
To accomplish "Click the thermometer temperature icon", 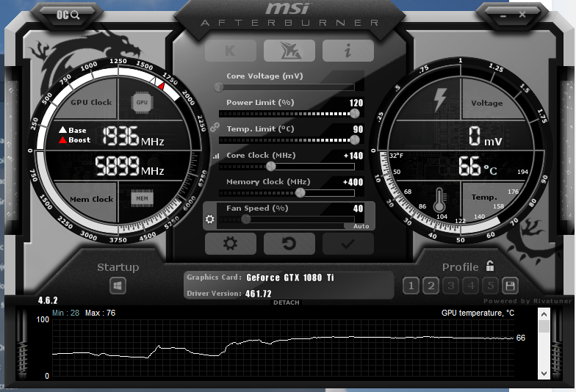I will click(x=439, y=200).
